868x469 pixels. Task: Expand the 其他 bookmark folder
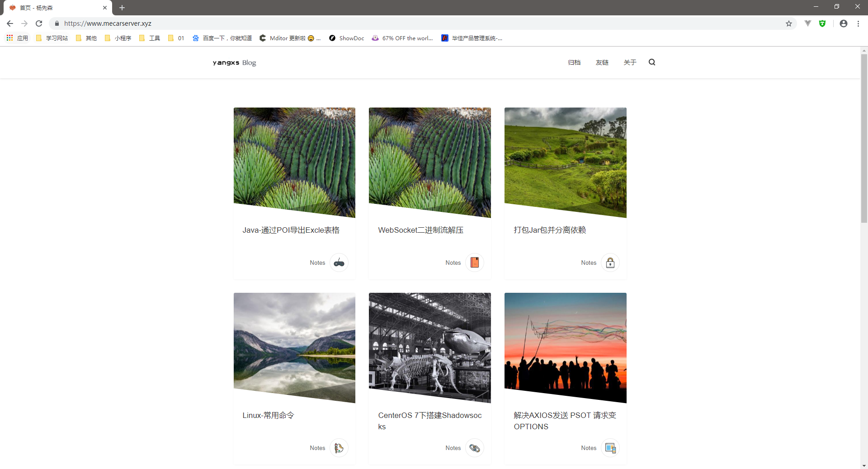pos(86,38)
